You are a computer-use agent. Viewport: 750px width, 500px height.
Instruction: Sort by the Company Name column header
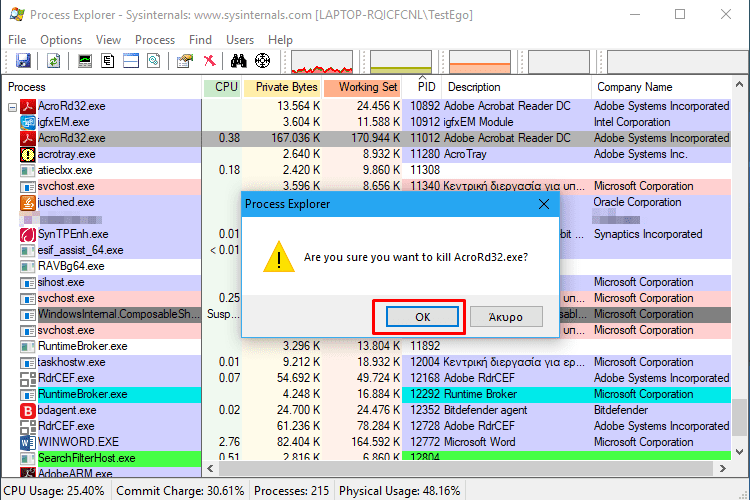[x=662, y=87]
